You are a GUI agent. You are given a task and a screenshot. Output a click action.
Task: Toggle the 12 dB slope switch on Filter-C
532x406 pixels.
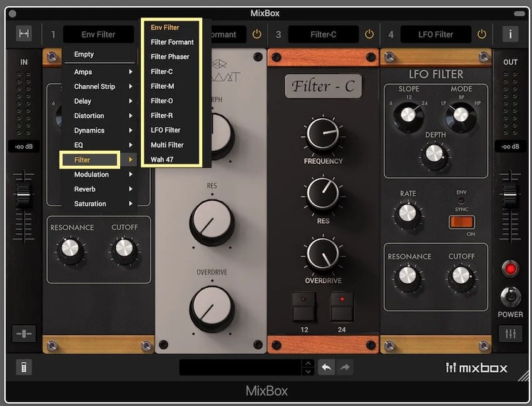[x=304, y=307]
